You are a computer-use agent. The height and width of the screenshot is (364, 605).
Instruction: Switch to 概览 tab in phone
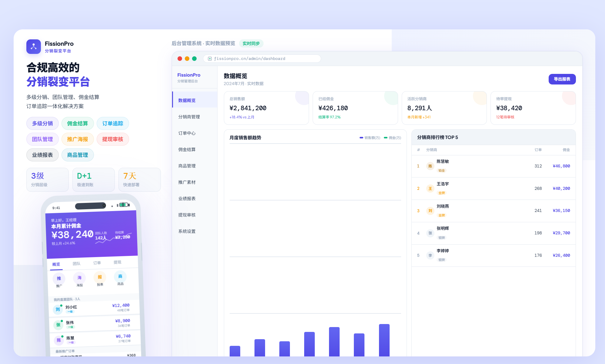coord(56,264)
